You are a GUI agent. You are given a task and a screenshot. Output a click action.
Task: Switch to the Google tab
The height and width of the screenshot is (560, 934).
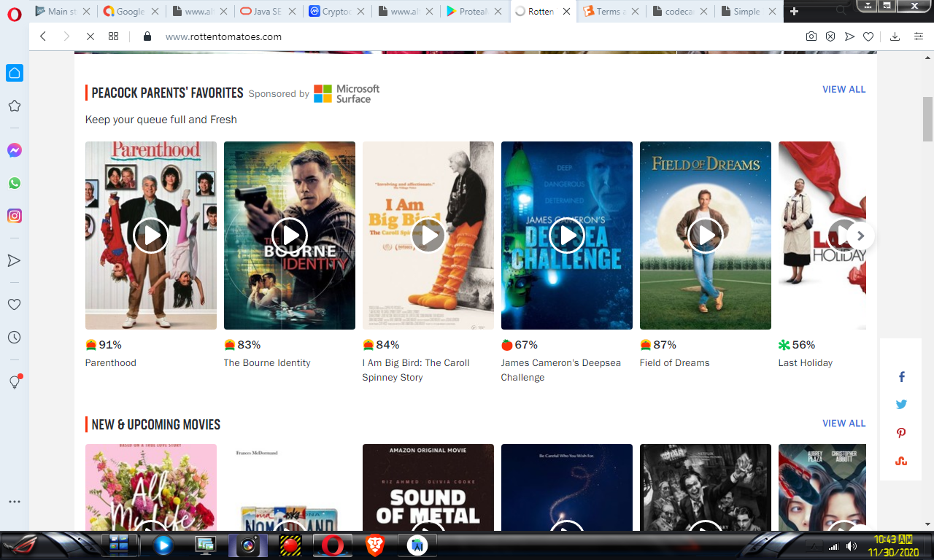click(131, 12)
